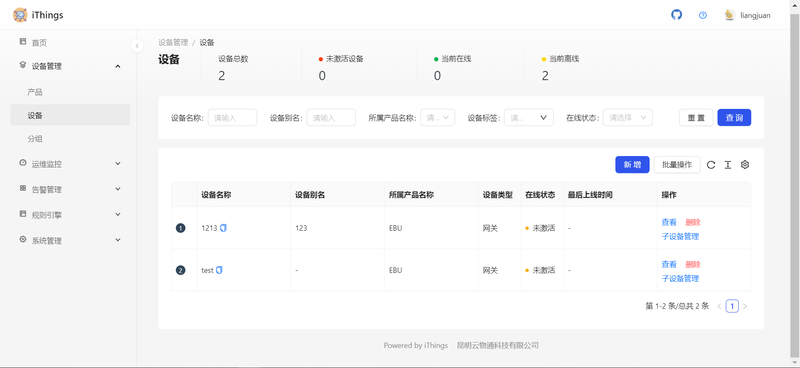Open the help question-mark icon

(703, 15)
